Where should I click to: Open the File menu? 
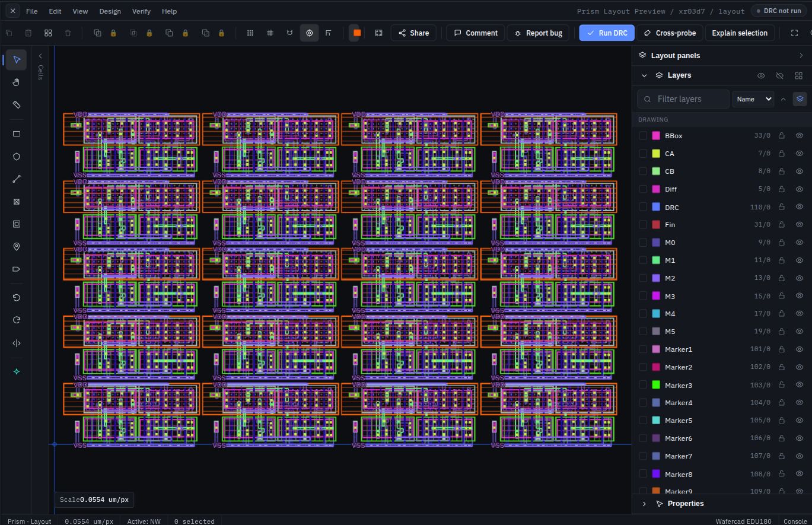click(31, 11)
